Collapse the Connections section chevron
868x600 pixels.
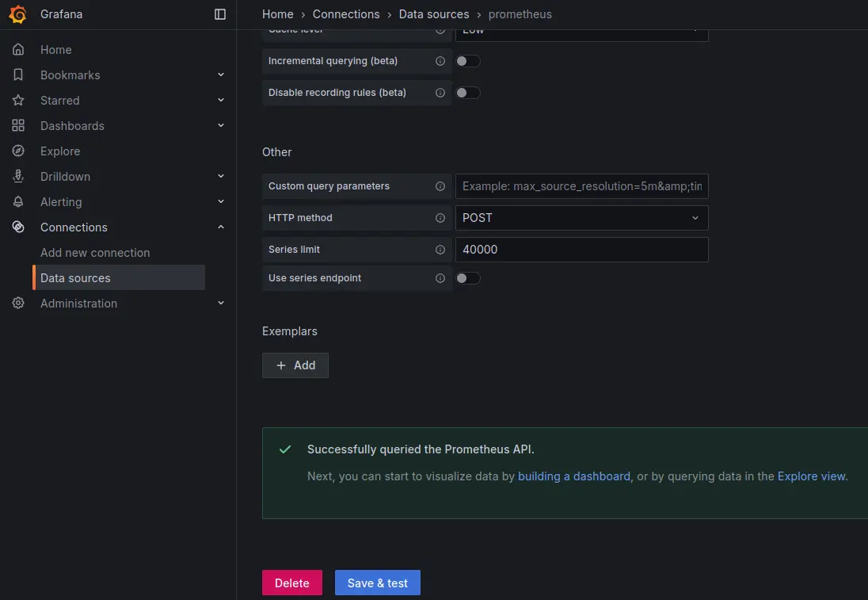pyautogui.click(x=221, y=227)
